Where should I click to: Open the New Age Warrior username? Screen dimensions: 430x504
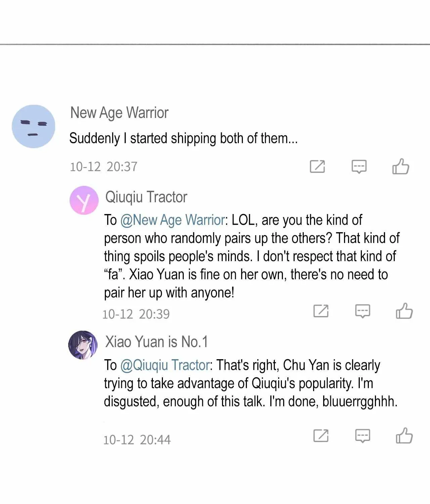tap(119, 113)
